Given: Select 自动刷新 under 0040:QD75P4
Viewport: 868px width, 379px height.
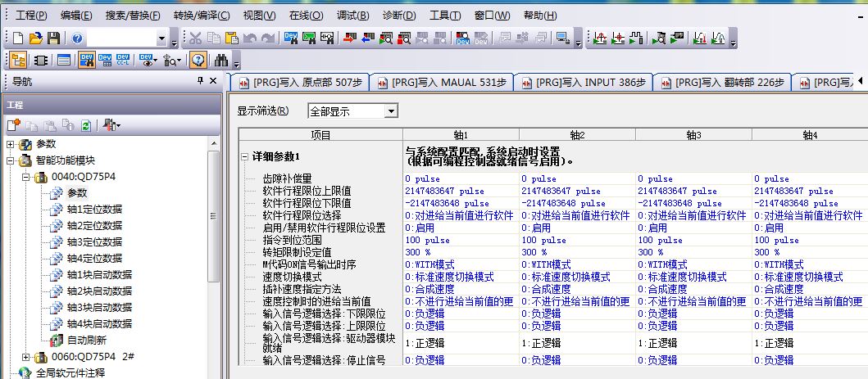Looking at the screenshot, I should tap(86, 340).
